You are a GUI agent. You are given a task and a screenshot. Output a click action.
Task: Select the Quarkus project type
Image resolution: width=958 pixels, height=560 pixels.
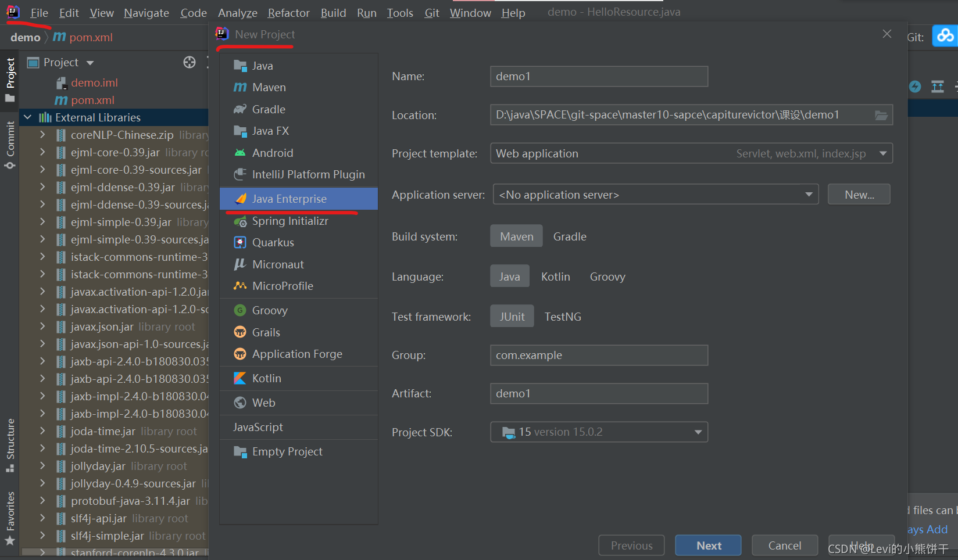tap(299, 242)
